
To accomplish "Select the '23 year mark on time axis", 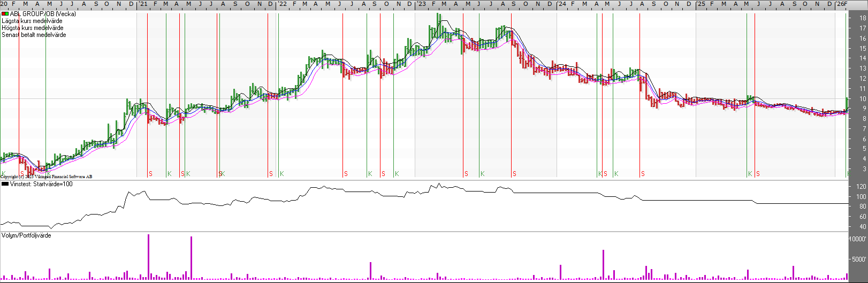I will [x=422, y=4].
